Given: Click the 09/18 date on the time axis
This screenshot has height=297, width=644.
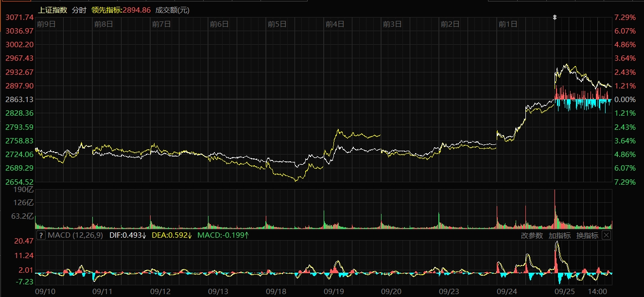Looking at the screenshot, I should tap(276, 291).
